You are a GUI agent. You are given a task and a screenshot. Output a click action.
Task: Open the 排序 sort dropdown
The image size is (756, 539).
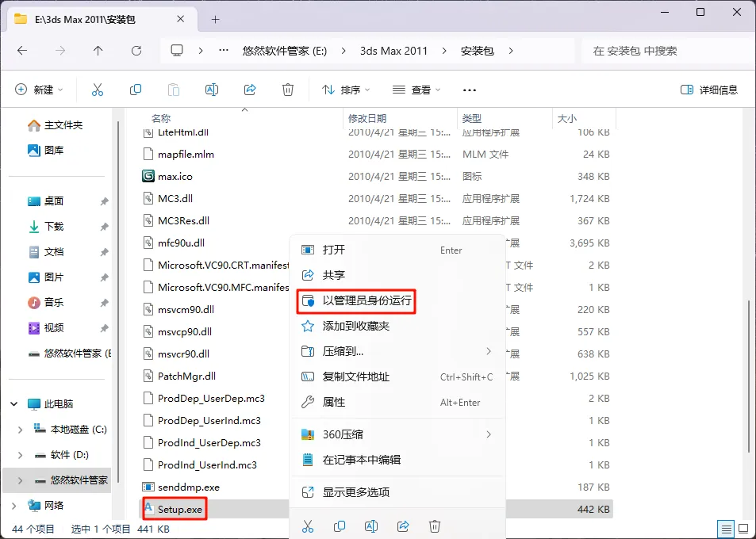346,90
